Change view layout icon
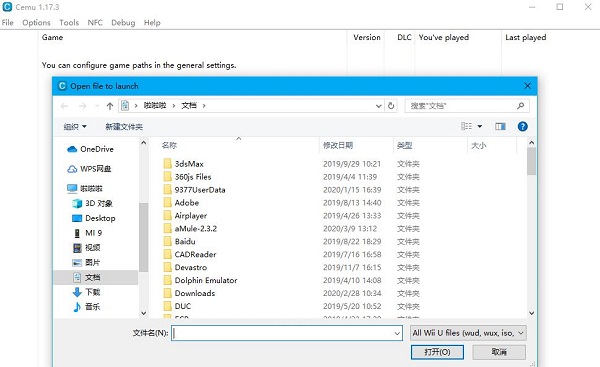The image size is (600, 367). pos(466,126)
